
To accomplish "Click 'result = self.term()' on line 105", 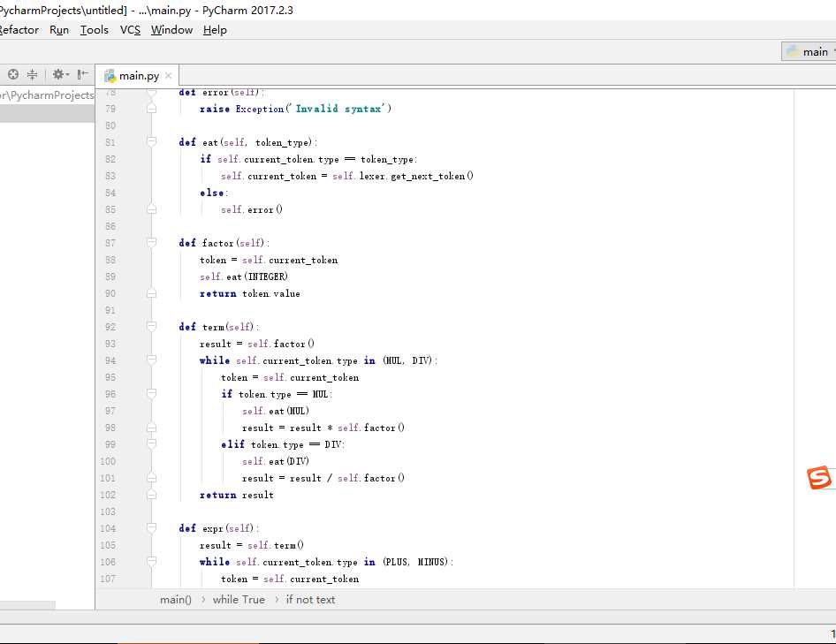I will [x=252, y=545].
